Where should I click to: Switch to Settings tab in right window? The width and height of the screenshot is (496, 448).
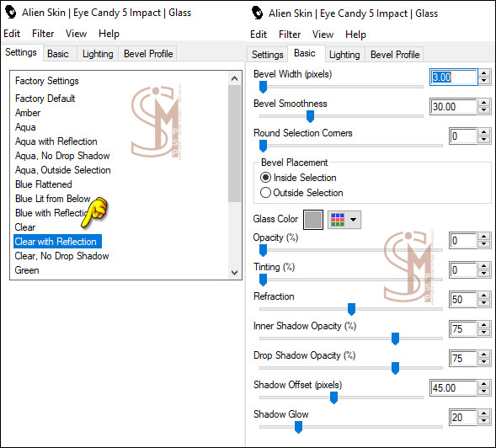pos(267,55)
